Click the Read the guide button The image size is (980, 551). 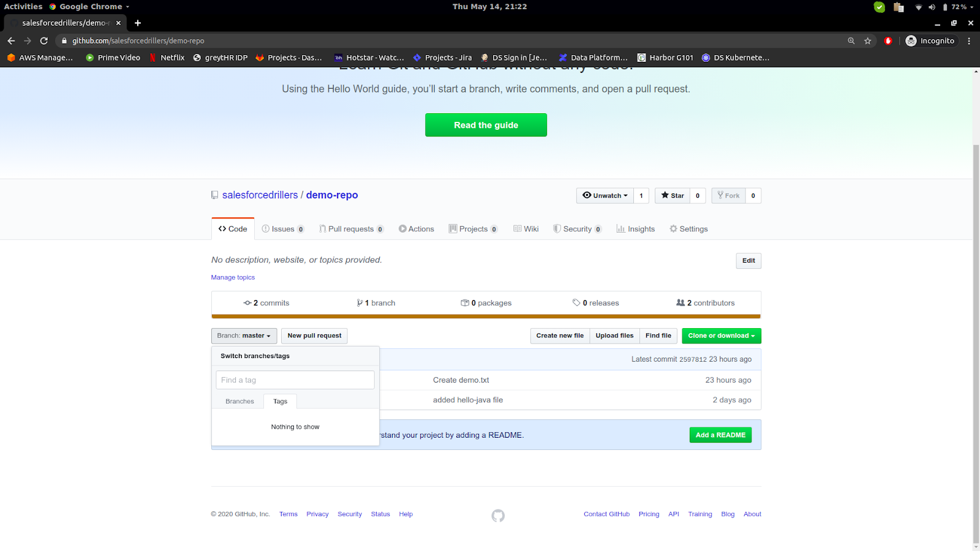pyautogui.click(x=486, y=125)
